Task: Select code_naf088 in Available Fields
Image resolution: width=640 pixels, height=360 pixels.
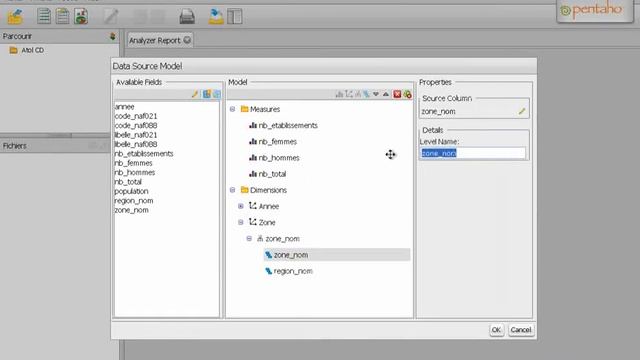Action: click(x=136, y=126)
